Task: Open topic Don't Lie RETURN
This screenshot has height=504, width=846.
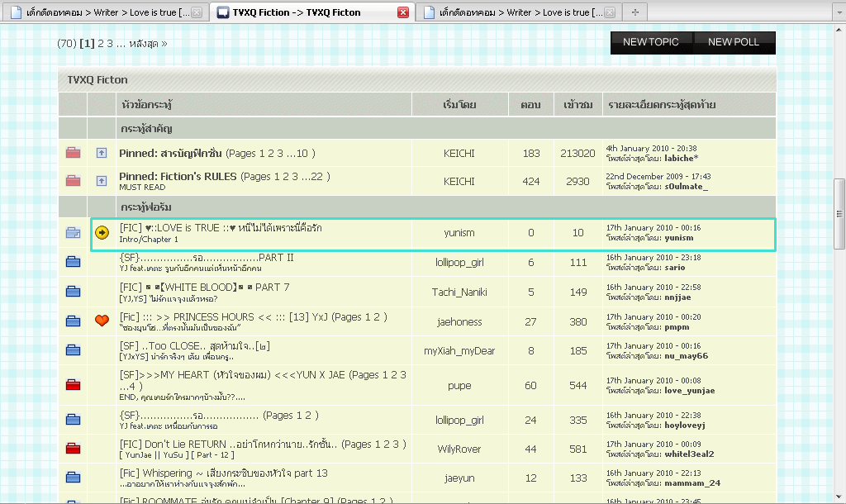Action: tap(228, 445)
